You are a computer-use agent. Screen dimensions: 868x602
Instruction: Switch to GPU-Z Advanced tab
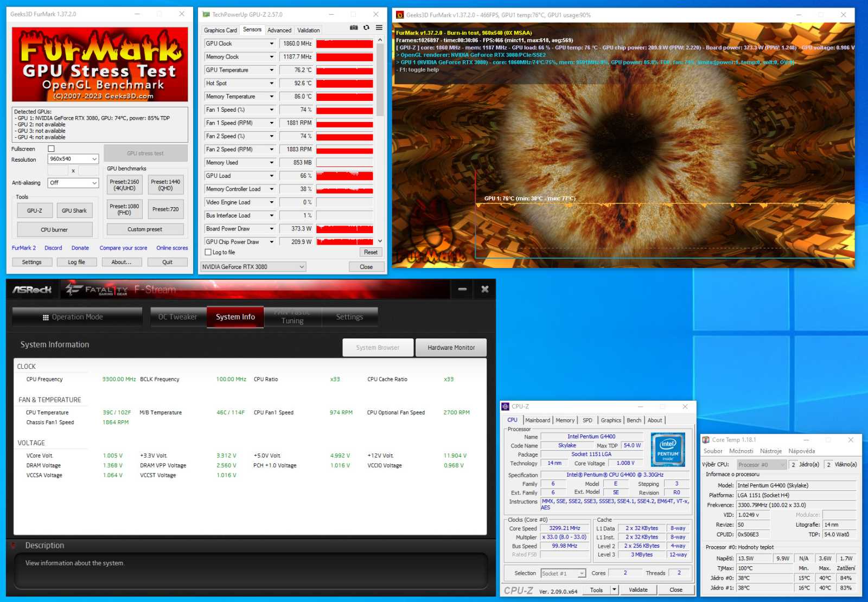coord(279,30)
